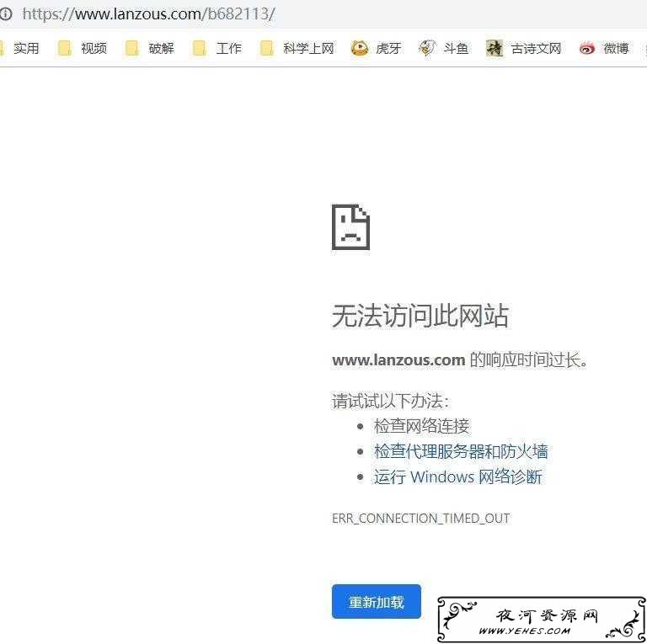The width and height of the screenshot is (647, 644).
Task: Open 检查代理服务器和防火墙 link
Action: [461, 451]
